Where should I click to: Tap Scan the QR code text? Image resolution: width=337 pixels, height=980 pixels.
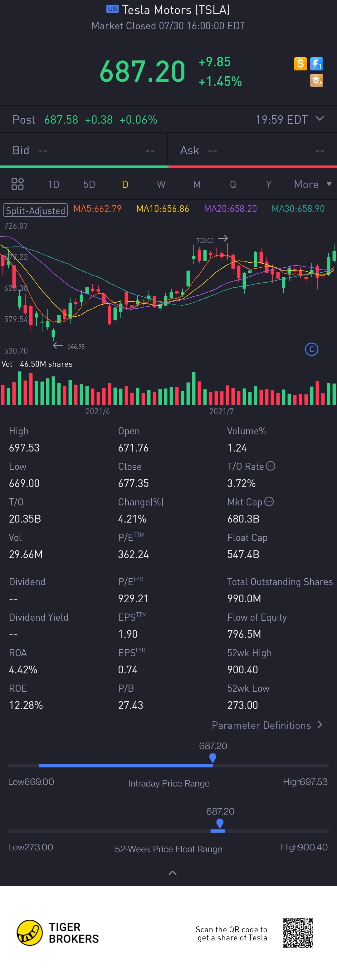click(232, 933)
